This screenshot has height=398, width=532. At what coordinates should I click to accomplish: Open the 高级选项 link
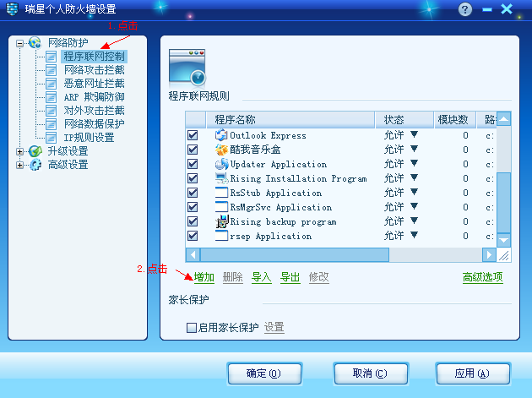[482, 277]
